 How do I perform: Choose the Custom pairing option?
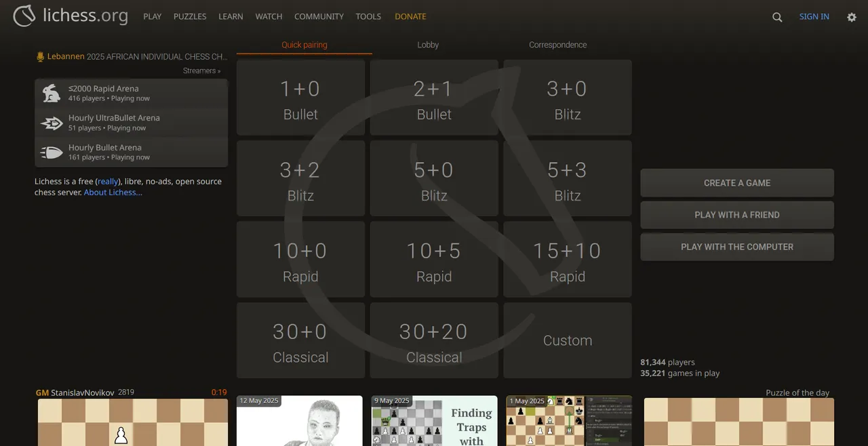[x=568, y=340]
